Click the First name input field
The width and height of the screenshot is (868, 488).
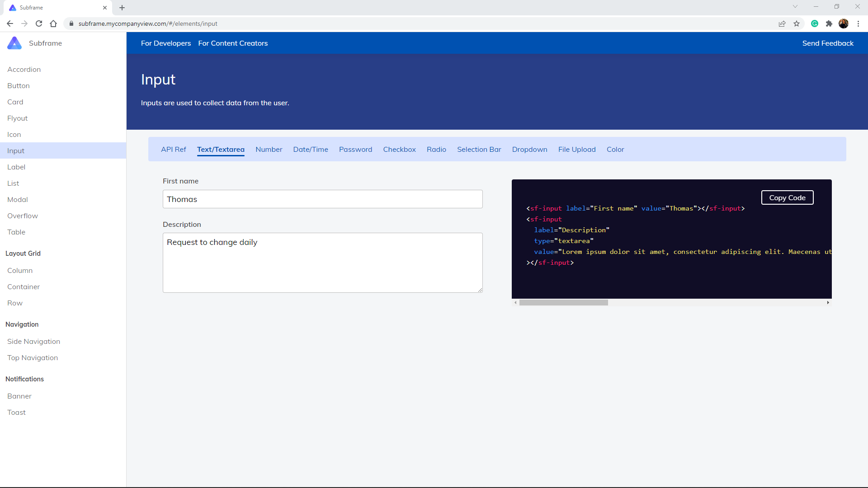[322, 199]
